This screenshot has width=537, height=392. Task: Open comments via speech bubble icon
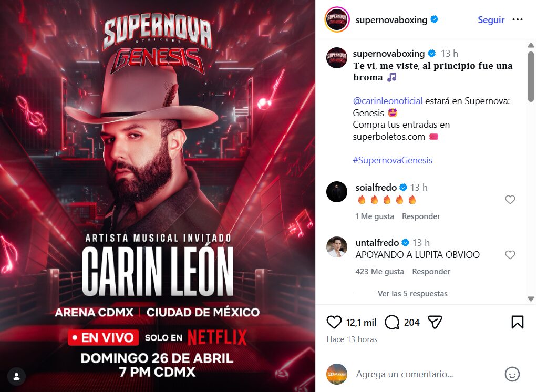(392, 322)
